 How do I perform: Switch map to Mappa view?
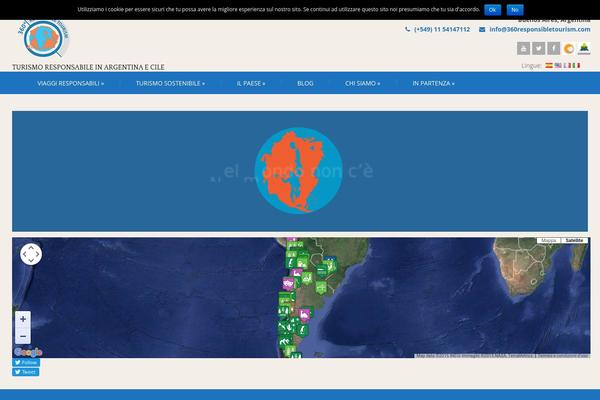click(549, 240)
